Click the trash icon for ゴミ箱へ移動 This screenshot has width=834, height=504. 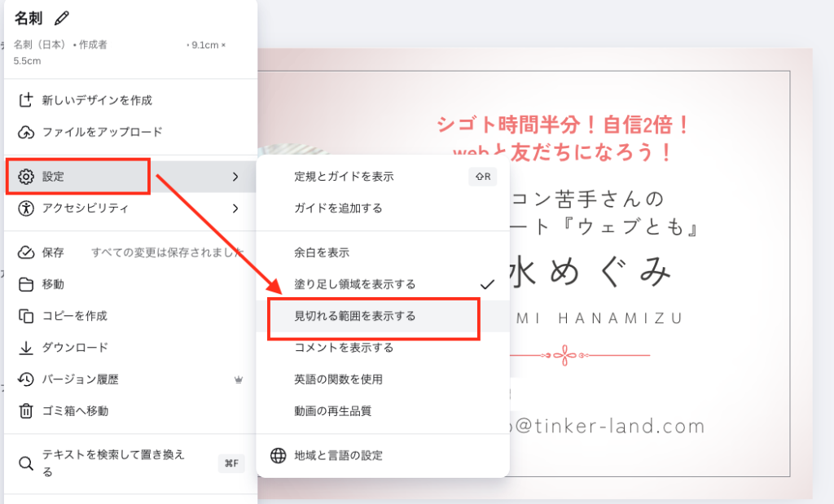[x=26, y=411]
